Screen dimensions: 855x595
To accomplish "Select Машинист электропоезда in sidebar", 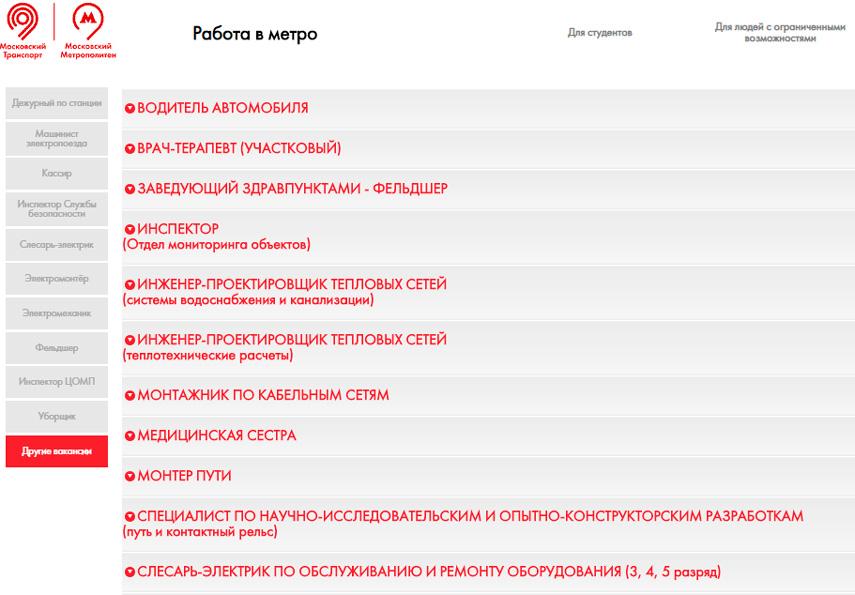I will [x=57, y=138].
